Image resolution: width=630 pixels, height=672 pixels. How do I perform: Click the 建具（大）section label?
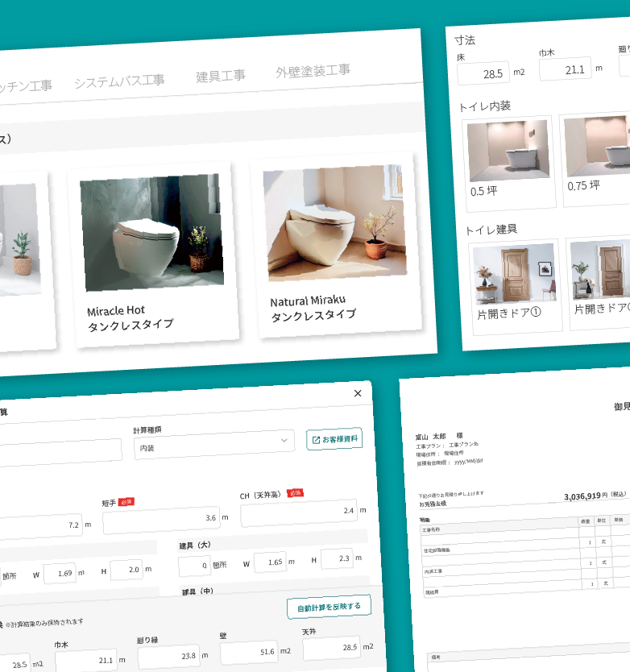[195, 545]
